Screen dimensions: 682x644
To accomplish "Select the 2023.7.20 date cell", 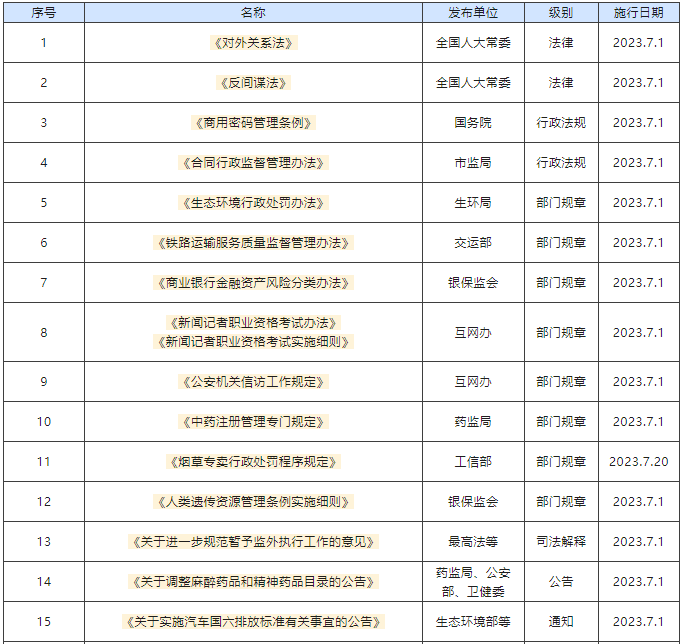I will 638,462.
